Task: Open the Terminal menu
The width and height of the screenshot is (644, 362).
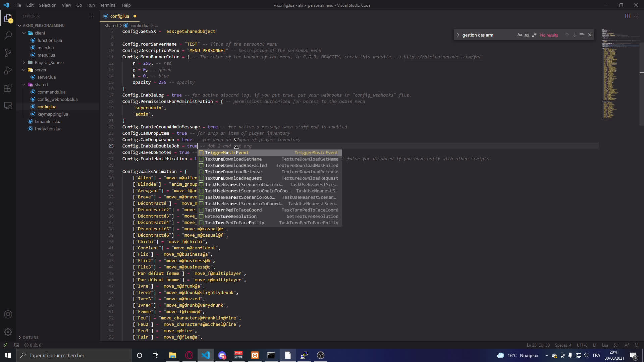Action: (108, 5)
